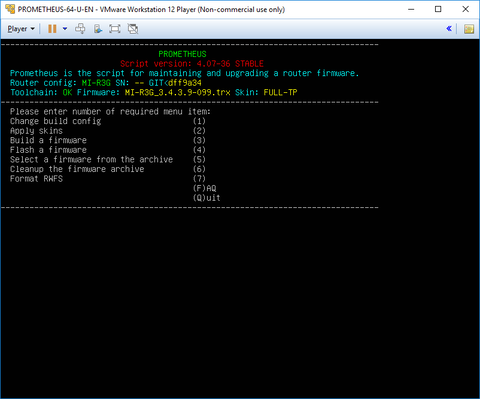Click the VMware window title icon
480x399 pixels.
click(10, 9)
